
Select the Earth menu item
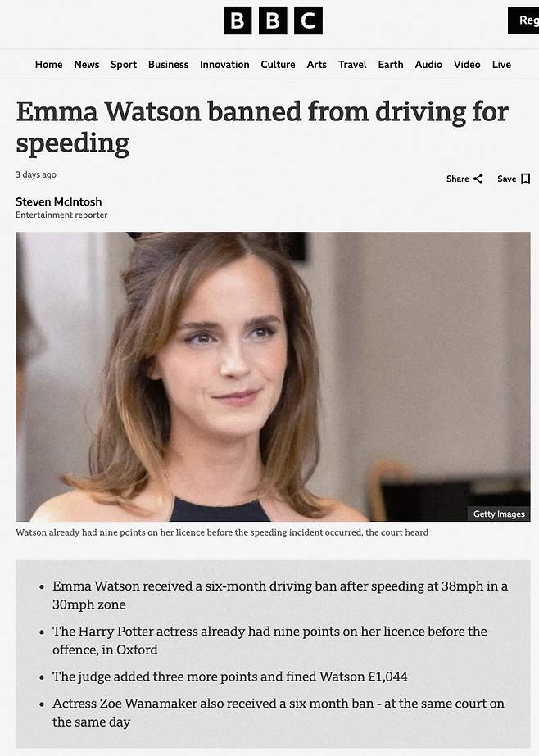tap(391, 65)
